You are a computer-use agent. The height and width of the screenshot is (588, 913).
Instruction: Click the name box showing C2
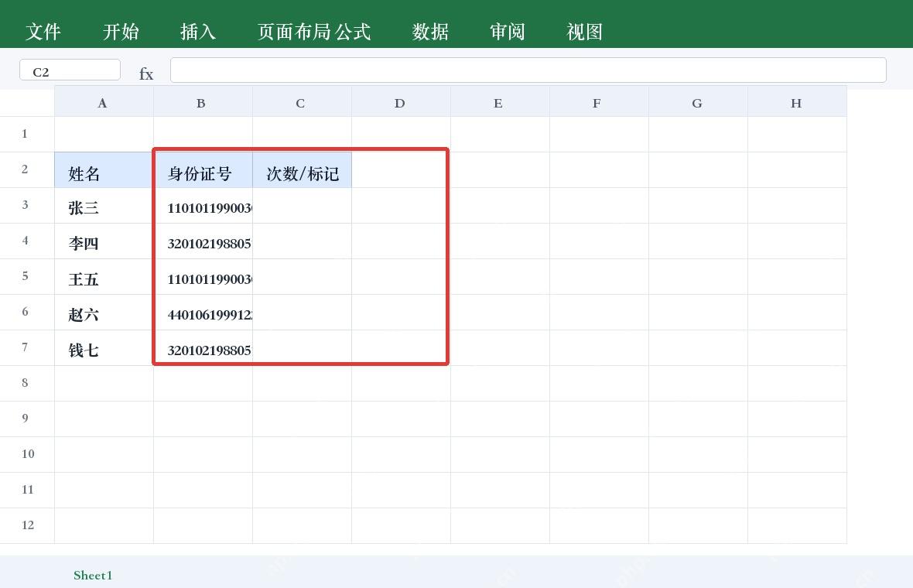[70, 70]
